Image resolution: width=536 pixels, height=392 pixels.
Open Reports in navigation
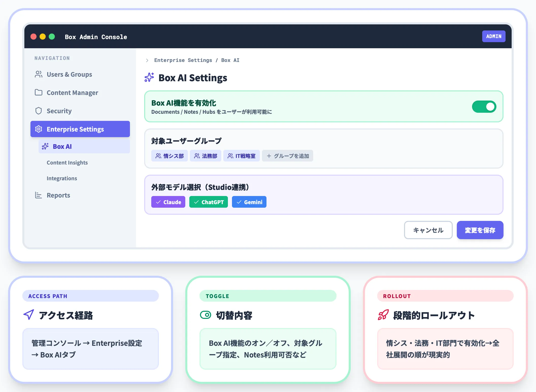(x=80, y=195)
